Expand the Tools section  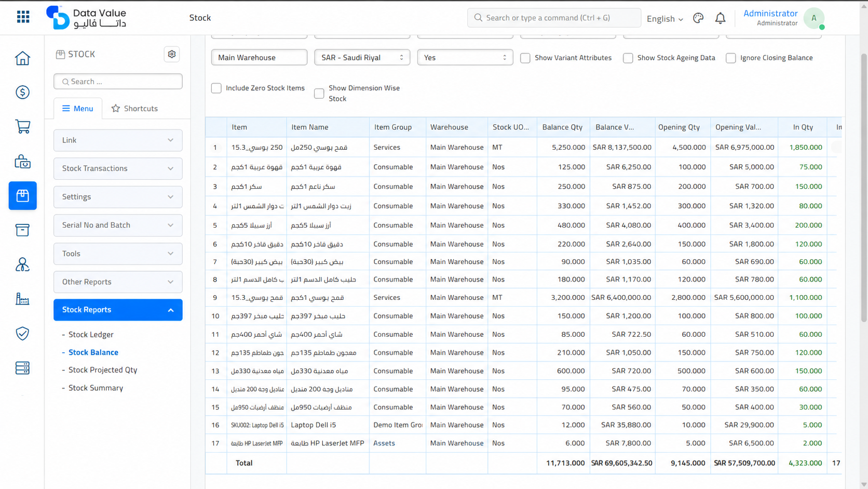coord(118,254)
